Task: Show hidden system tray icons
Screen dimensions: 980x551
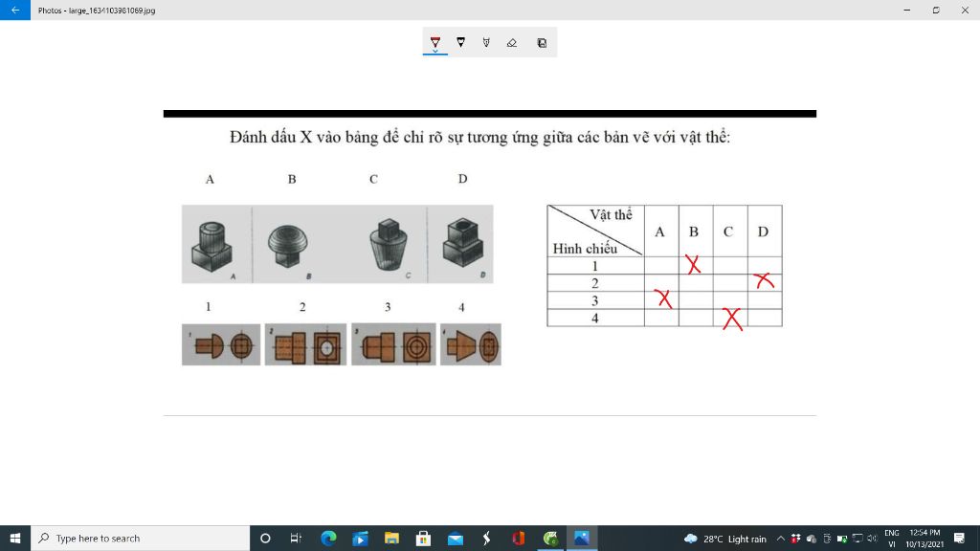Action: pyautogui.click(x=781, y=539)
